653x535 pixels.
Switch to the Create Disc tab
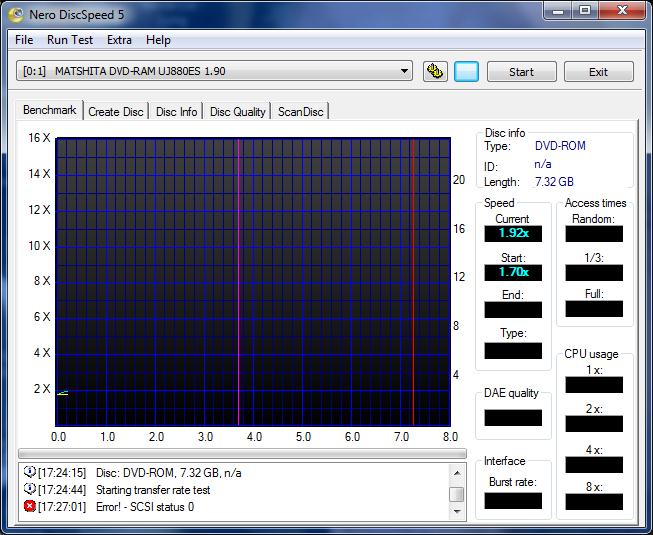(x=116, y=112)
